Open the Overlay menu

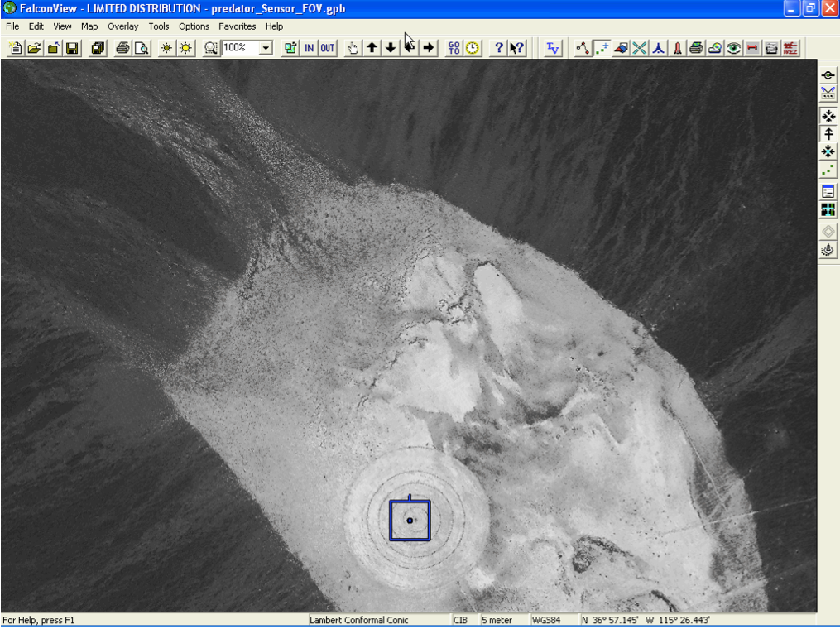pos(123,26)
